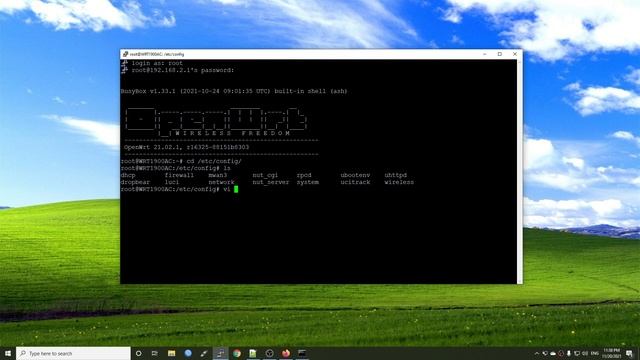This screenshot has height=360, width=640.
Task: Click the 'dropbear' file name in terminal
Action: click(x=135, y=182)
